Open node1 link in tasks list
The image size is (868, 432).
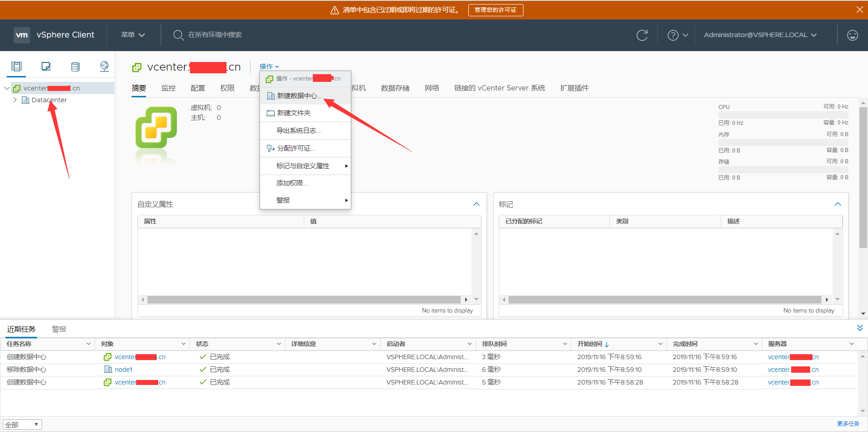click(x=123, y=370)
